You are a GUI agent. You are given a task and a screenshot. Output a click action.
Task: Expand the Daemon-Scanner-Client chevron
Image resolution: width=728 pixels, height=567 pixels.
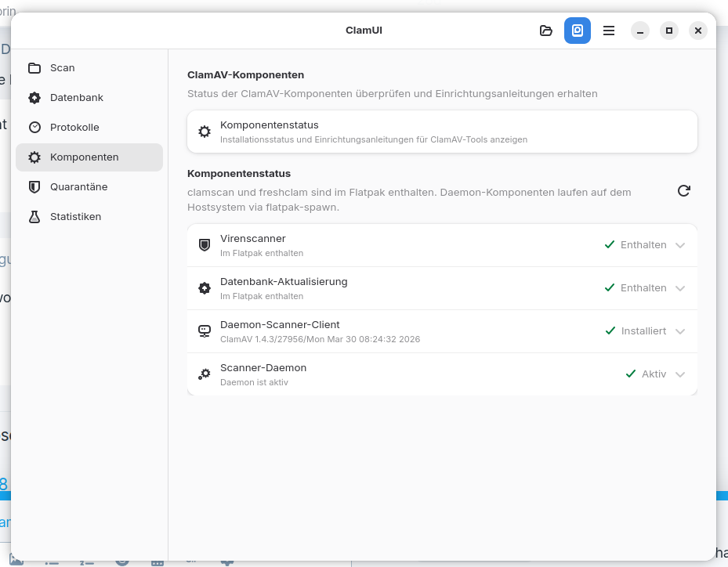point(680,331)
